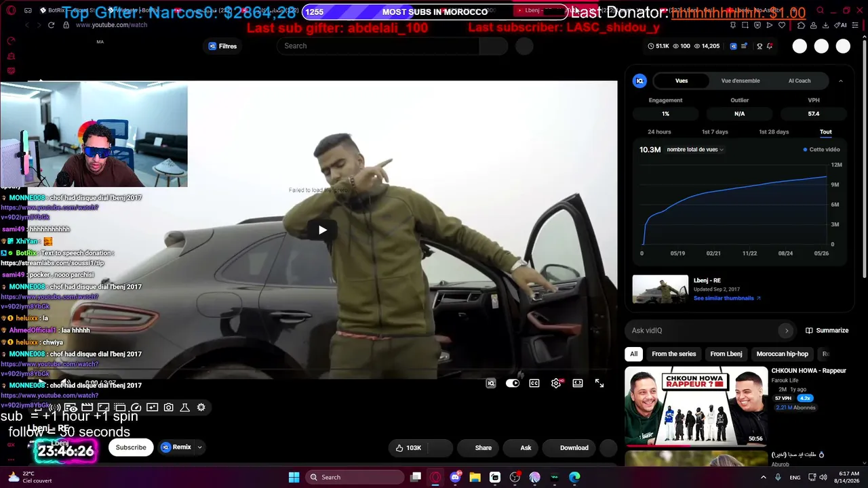
Task: Enter fullscreen in the video player
Action: tap(599, 384)
